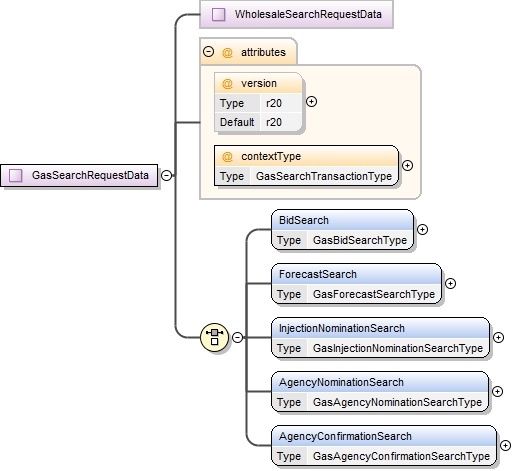Expand the contextType attribute
The width and height of the screenshot is (513, 471).
(x=407, y=165)
